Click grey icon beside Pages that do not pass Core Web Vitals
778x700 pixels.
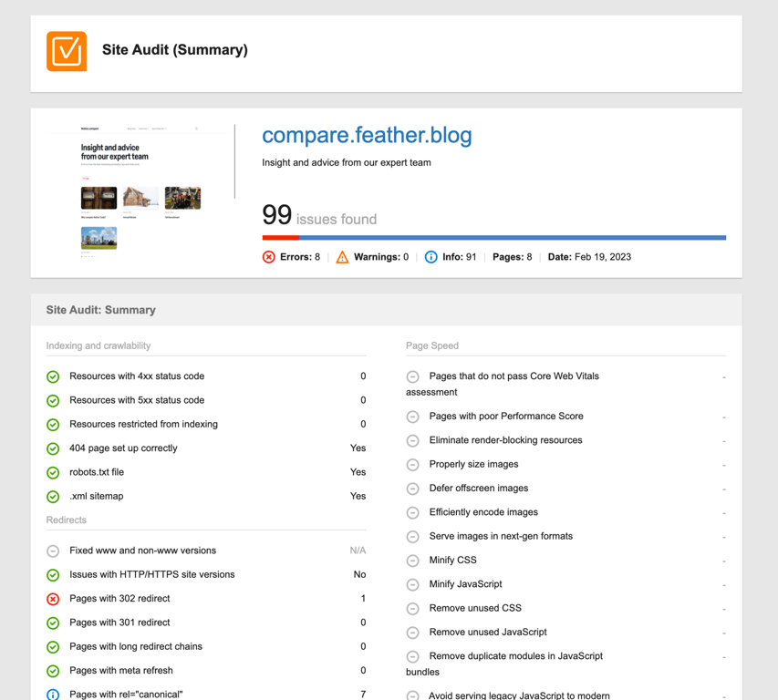click(413, 376)
